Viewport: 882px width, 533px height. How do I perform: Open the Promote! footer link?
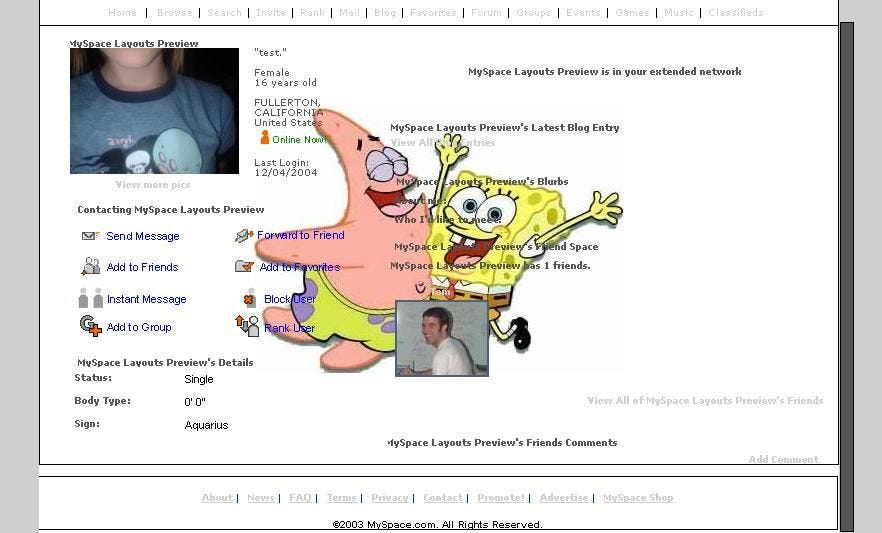[x=501, y=498]
